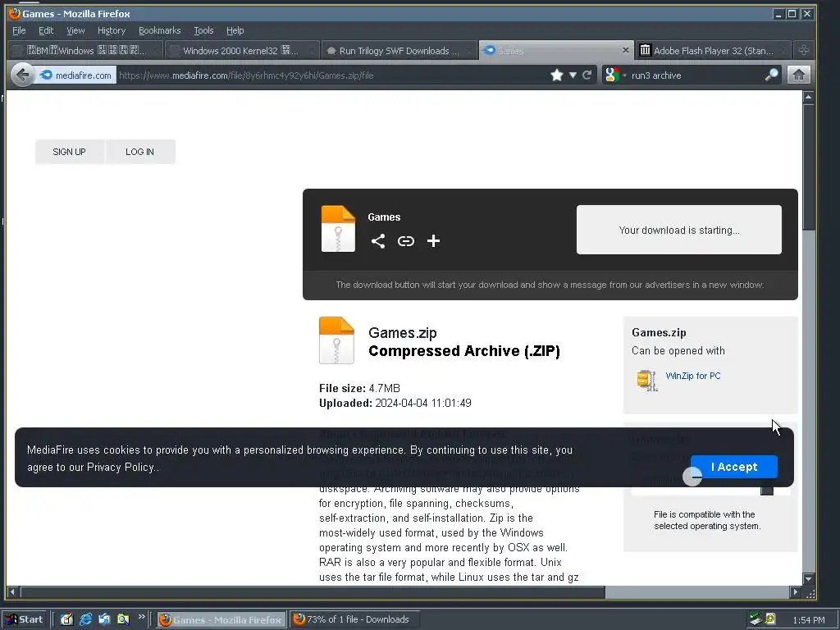Click the File size 4.7MB text
The image size is (840, 630).
point(359,388)
